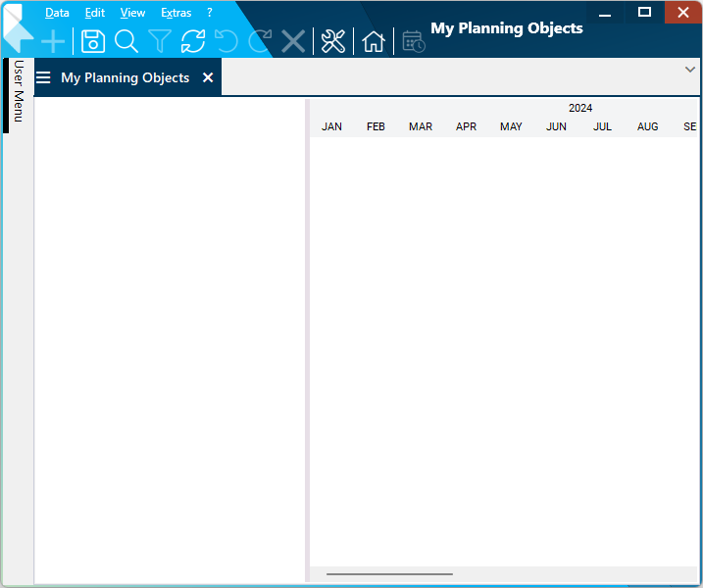
Task: Click the blue back arrow icon
Action: tap(19, 37)
